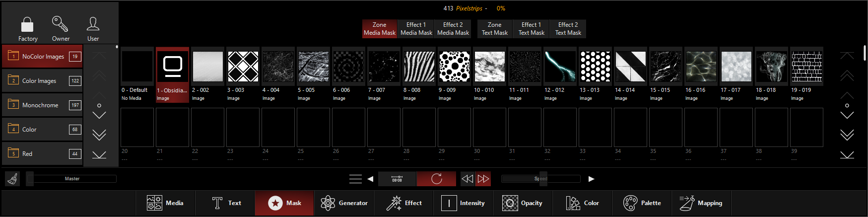Open the Mask section
This screenshot has height=217, width=868.
pyautogui.click(x=284, y=203)
